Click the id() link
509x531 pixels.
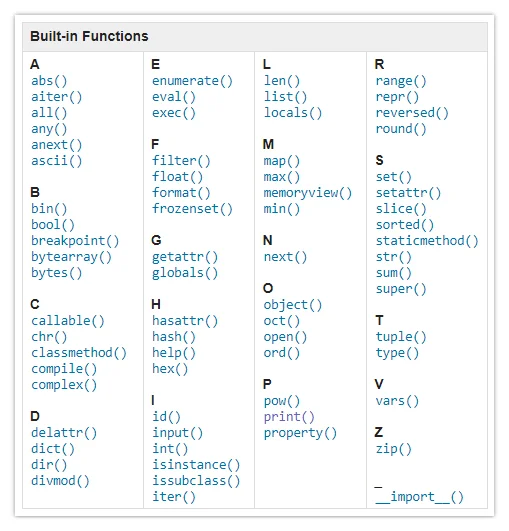[x=166, y=417]
